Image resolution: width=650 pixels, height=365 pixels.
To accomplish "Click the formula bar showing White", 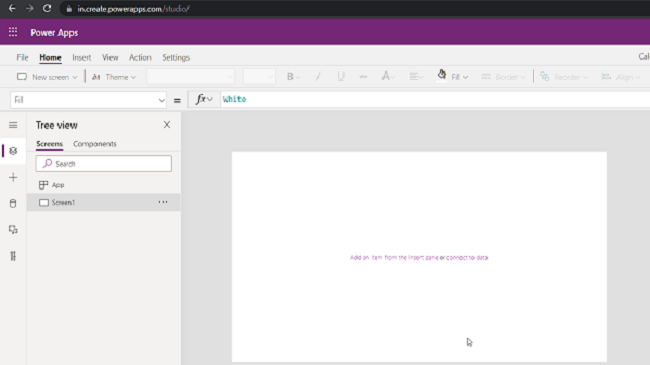I will [x=435, y=100].
